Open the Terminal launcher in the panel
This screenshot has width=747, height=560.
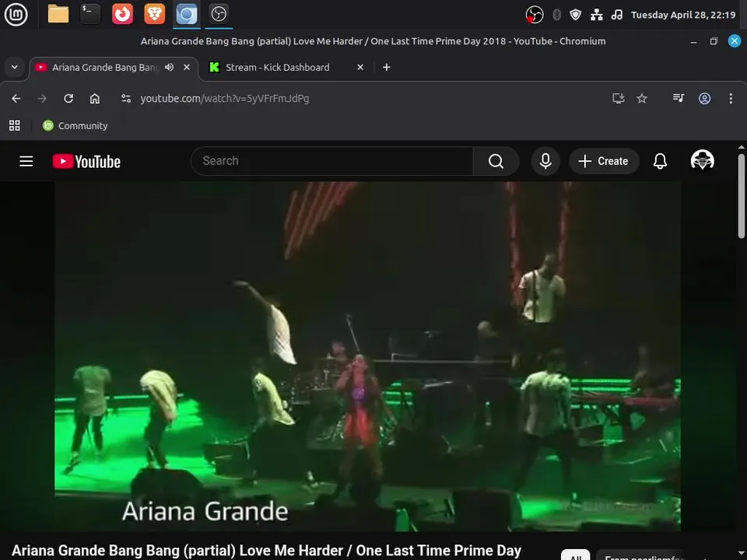pyautogui.click(x=90, y=14)
